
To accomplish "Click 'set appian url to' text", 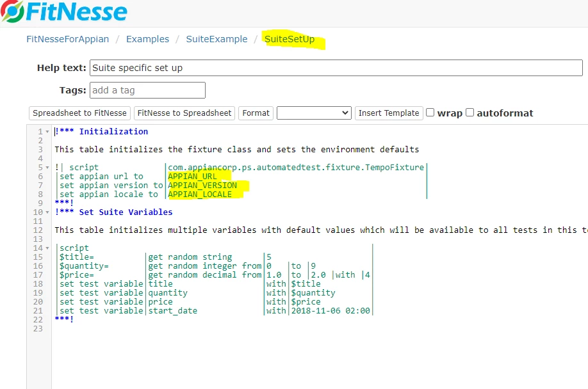I will (x=101, y=177).
